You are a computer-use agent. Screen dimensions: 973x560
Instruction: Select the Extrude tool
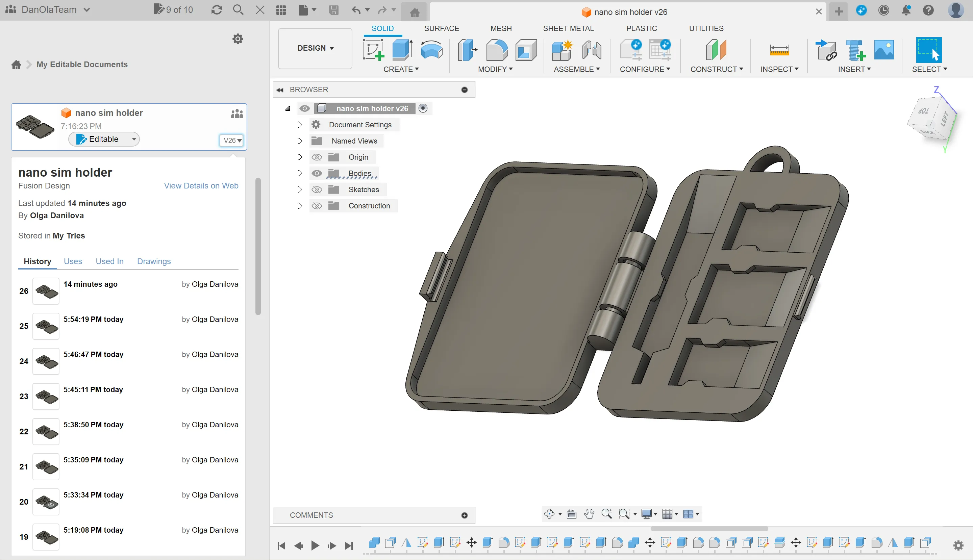tap(402, 50)
